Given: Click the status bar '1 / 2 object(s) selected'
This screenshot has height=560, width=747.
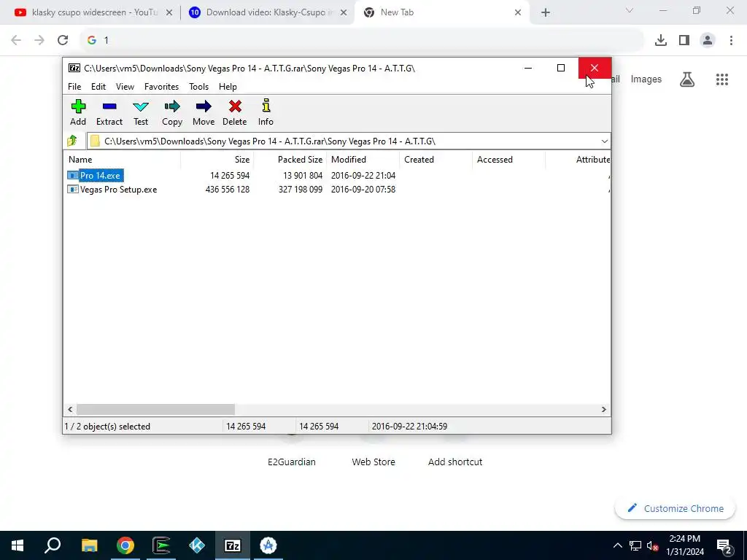Looking at the screenshot, I should (x=107, y=427).
